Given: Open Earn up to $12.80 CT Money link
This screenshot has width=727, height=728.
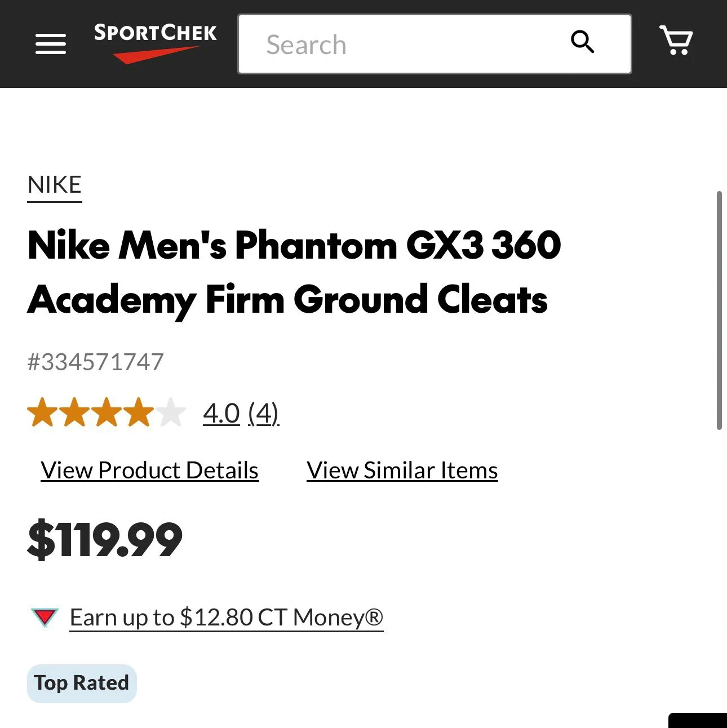Looking at the screenshot, I should click(226, 618).
